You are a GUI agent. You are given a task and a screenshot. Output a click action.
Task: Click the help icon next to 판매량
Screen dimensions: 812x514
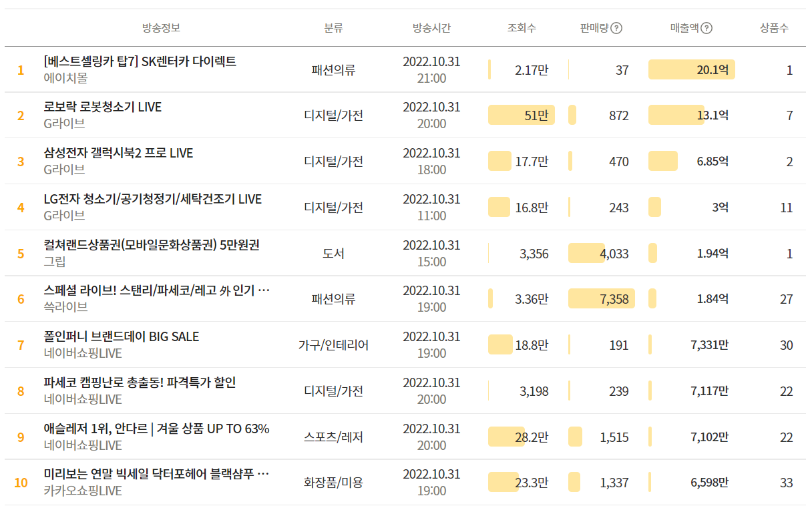pos(616,28)
